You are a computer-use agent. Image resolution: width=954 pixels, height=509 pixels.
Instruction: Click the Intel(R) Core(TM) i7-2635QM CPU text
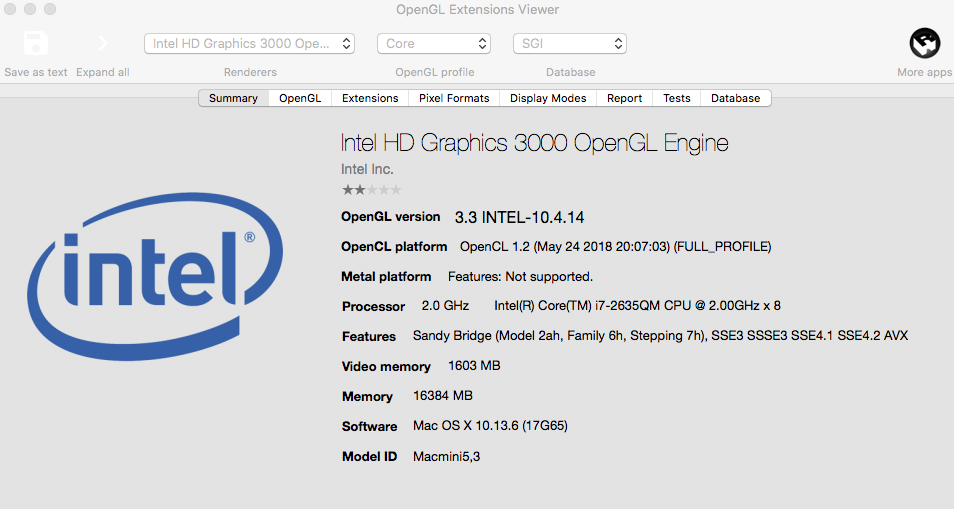point(637,306)
